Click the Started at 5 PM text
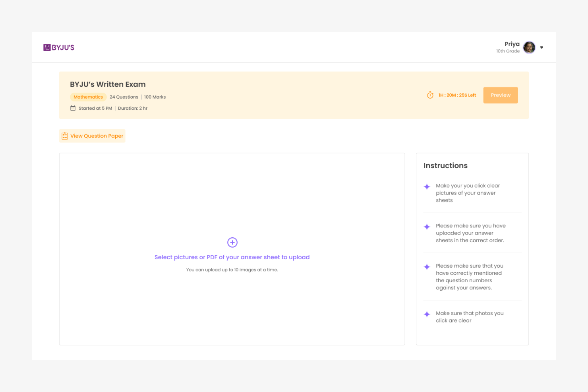This screenshot has height=392, width=588. coord(95,108)
